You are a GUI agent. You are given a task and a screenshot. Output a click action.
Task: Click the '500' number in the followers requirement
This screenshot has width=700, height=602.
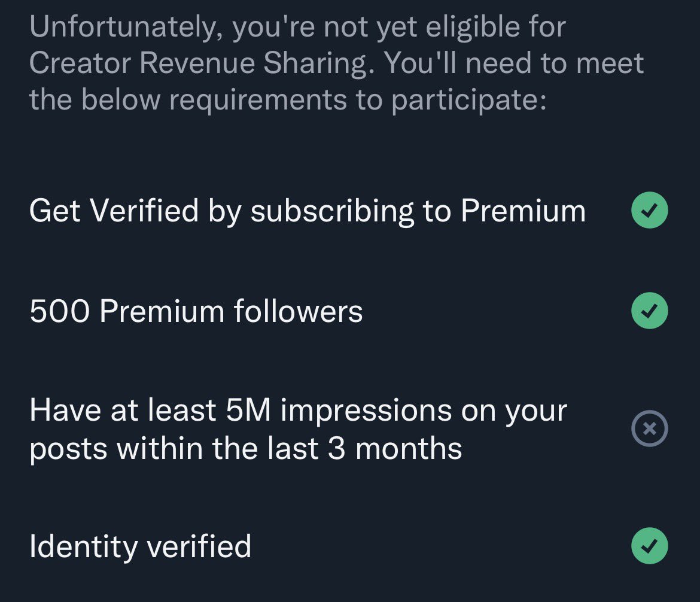coord(59,311)
